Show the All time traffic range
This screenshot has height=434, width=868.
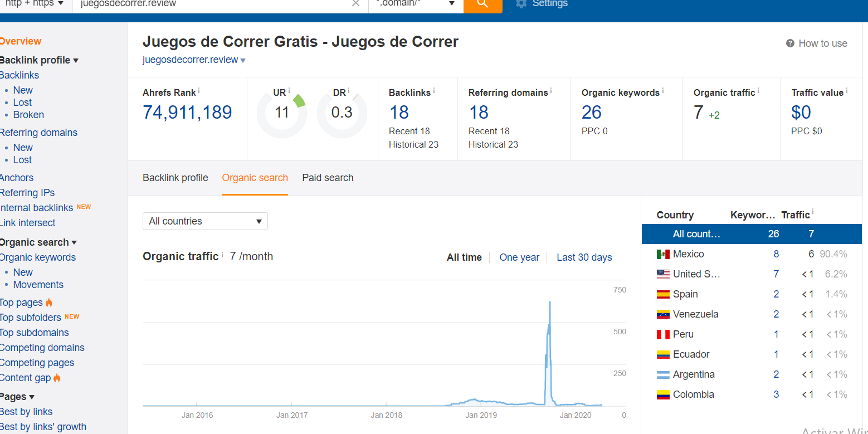tap(464, 257)
